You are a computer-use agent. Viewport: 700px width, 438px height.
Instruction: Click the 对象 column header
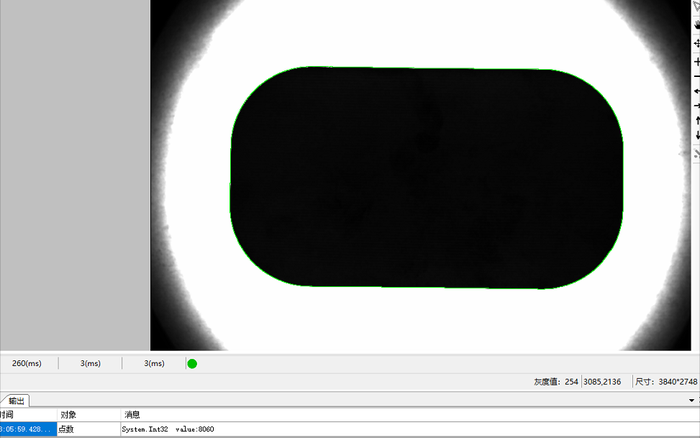coord(88,415)
